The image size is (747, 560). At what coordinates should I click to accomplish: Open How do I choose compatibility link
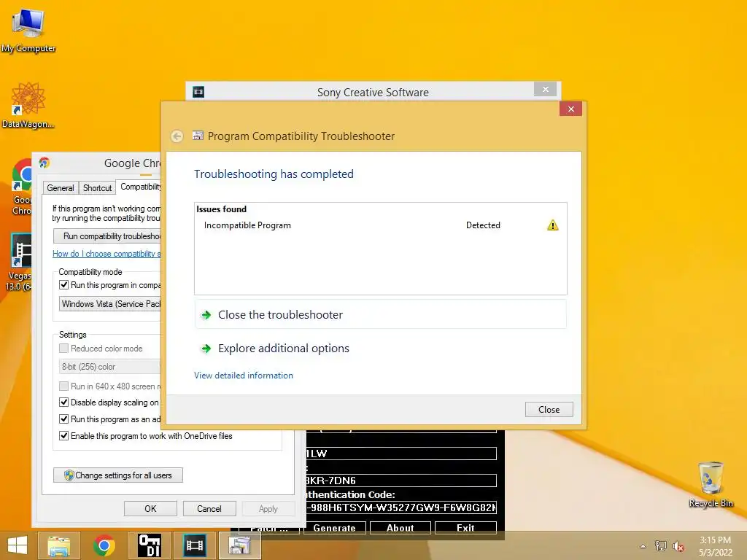click(107, 254)
